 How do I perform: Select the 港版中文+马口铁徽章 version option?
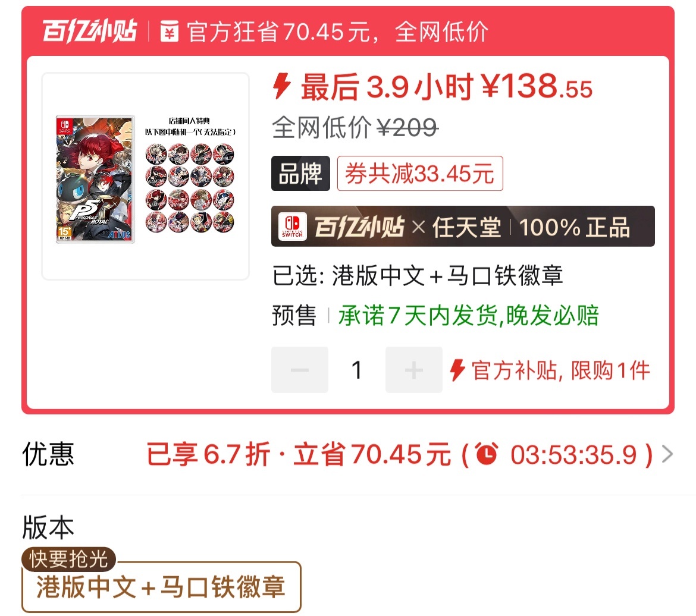point(161,587)
